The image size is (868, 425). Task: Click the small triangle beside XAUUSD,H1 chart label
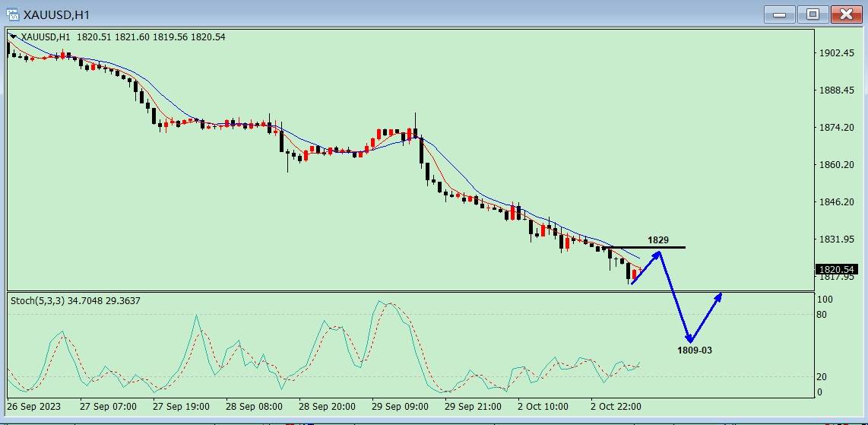pos(13,36)
